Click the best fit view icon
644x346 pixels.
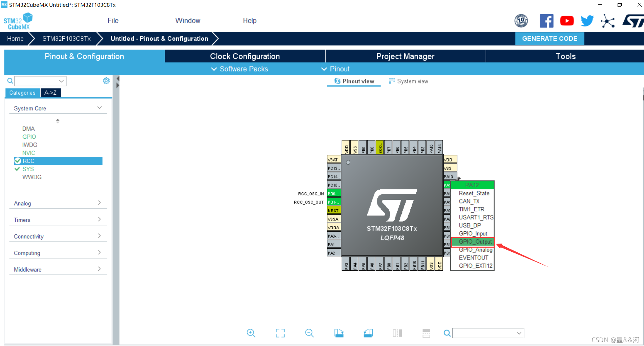point(280,333)
